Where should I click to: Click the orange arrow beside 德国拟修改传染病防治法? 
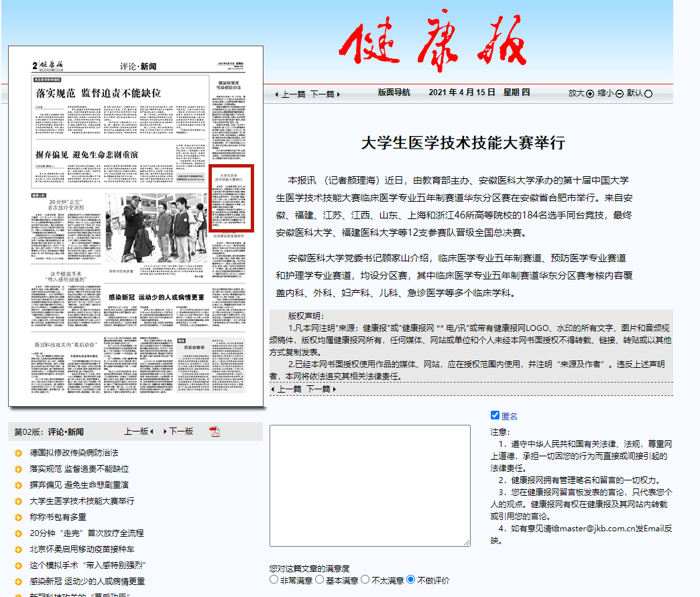point(18,453)
